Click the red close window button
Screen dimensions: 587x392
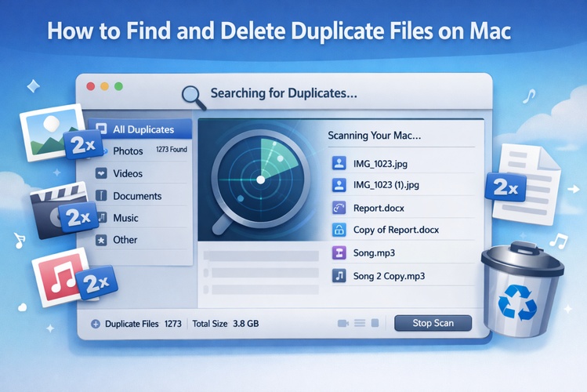(x=91, y=86)
